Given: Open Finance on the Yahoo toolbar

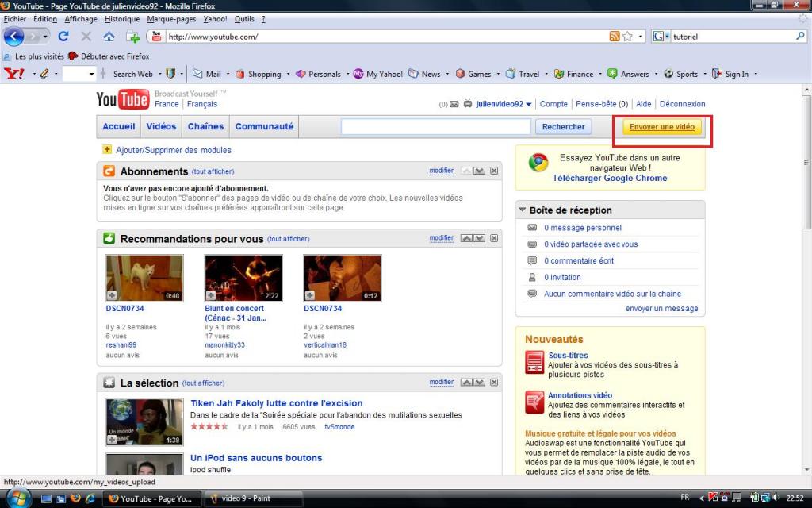Looking at the screenshot, I should 574,74.
